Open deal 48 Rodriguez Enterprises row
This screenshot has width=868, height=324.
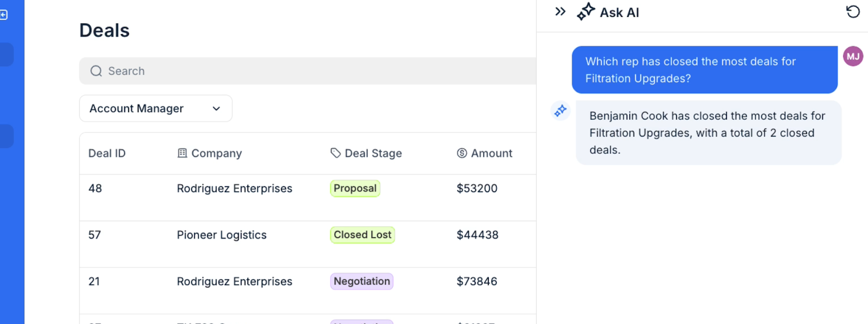point(308,197)
